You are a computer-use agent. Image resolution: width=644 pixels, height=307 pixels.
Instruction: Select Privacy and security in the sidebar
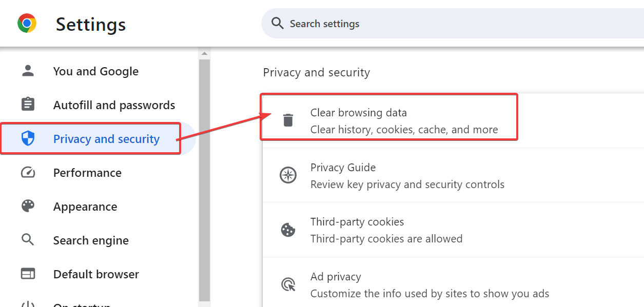[x=106, y=138]
